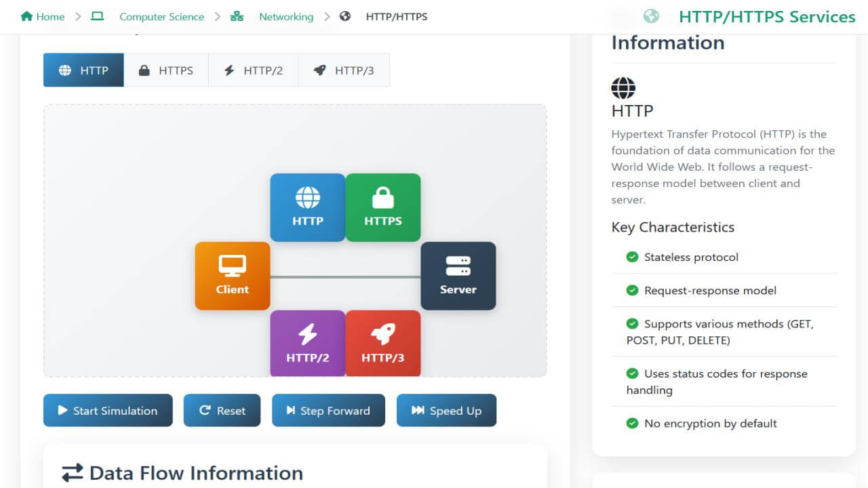Image resolution: width=868 pixels, height=488 pixels.
Task: Click the HTTPS padlock node in diagram
Action: (x=383, y=207)
